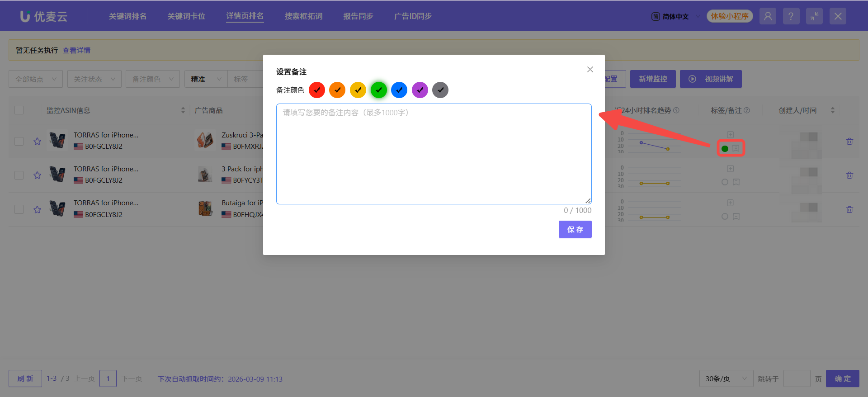Image resolution: width=868 pixels, height=397 pixels.
Task: Add tag using plus icon in second row
Action: click(x=730, y=169)
